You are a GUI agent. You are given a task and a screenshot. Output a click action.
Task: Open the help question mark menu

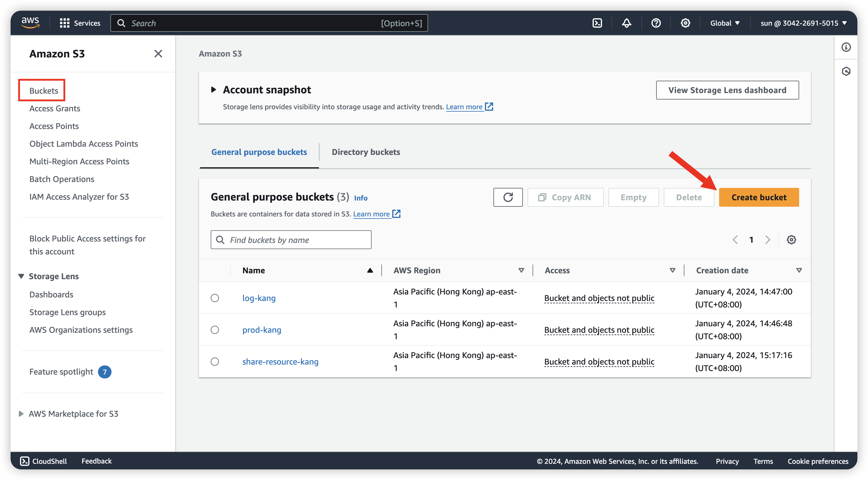656,23
